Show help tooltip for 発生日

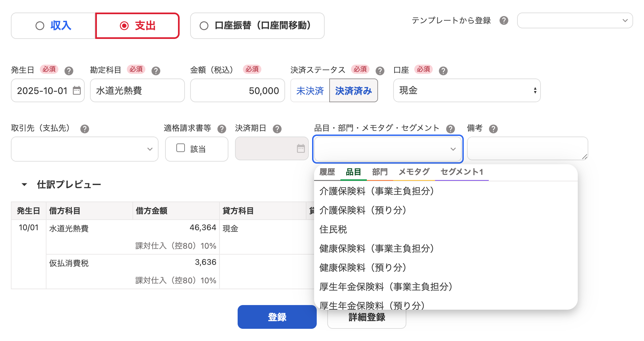tap(69, 71)
